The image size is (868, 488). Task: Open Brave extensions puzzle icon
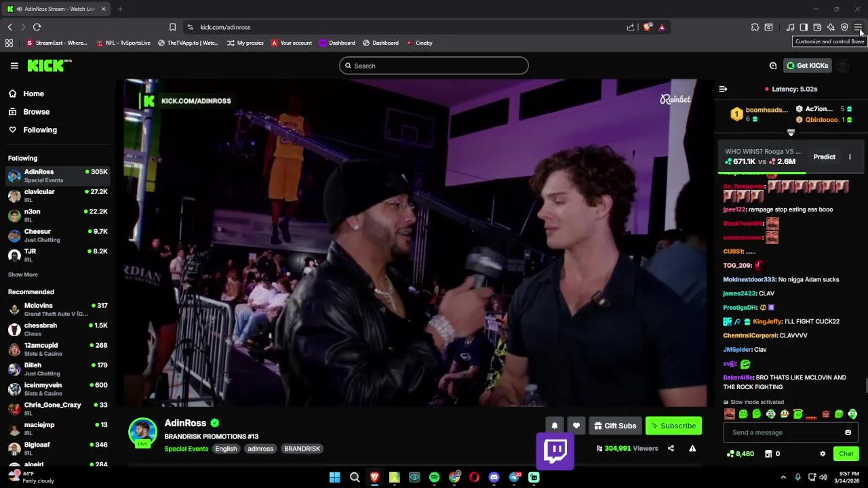755,27
